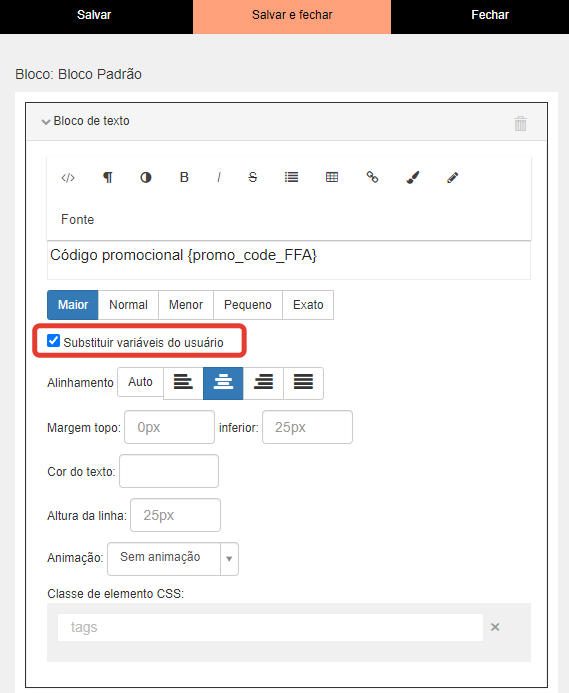Screen dimensions: 569x693
Task: Add a hyperlink with the link icon
Action: [x=372, y=177]
